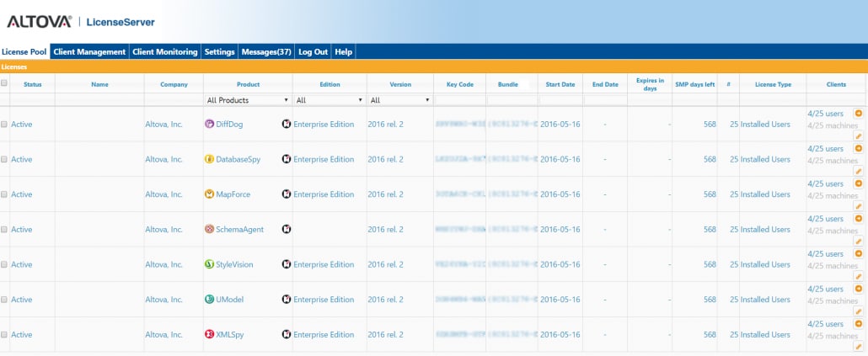This screenshot has height=356, width=868.
Task: Click 2016 rel. 2 in the SchemaAgent row
Action: [x=386, y=230]
